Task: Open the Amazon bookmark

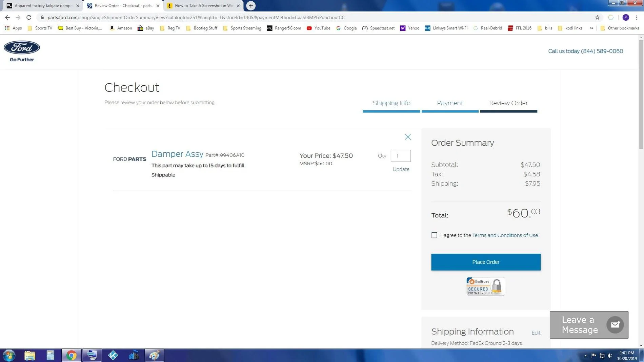Action: click(x=121, y=28)
